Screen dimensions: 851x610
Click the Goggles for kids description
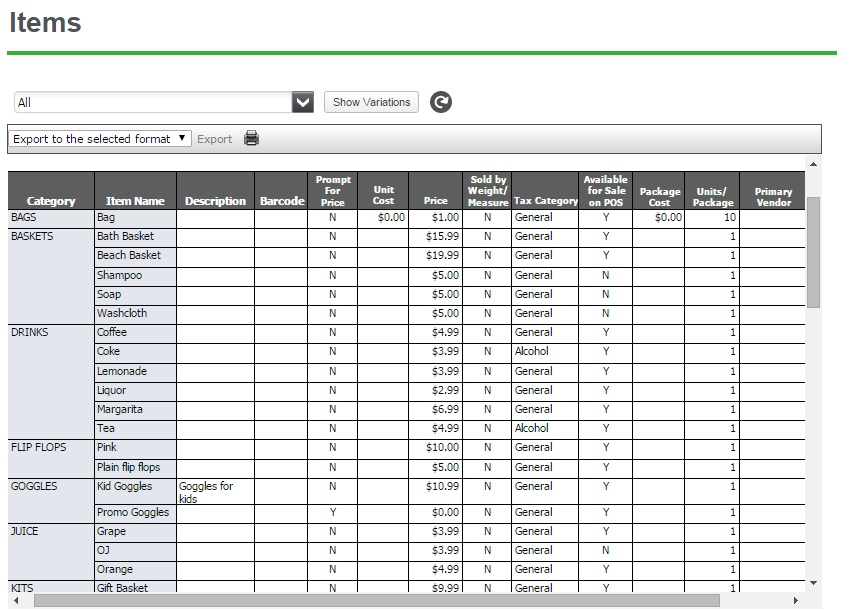pyautogui.click(x=206, y=493)
